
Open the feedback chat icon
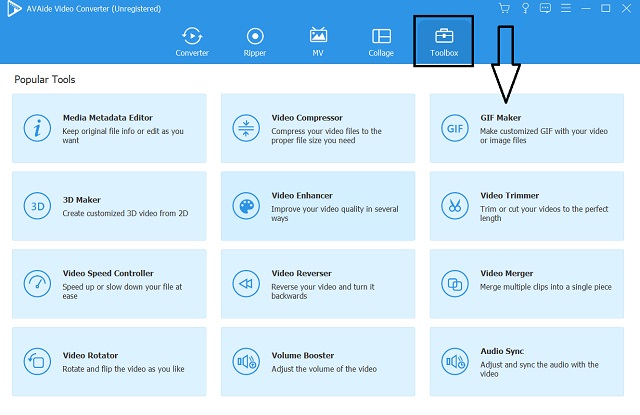(x=545, y=8)
